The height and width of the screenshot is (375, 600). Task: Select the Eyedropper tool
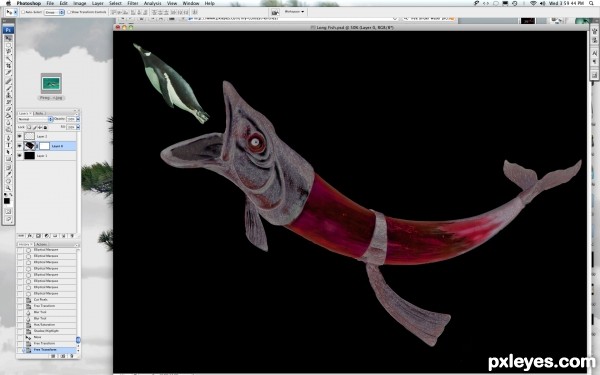point(8,174)
